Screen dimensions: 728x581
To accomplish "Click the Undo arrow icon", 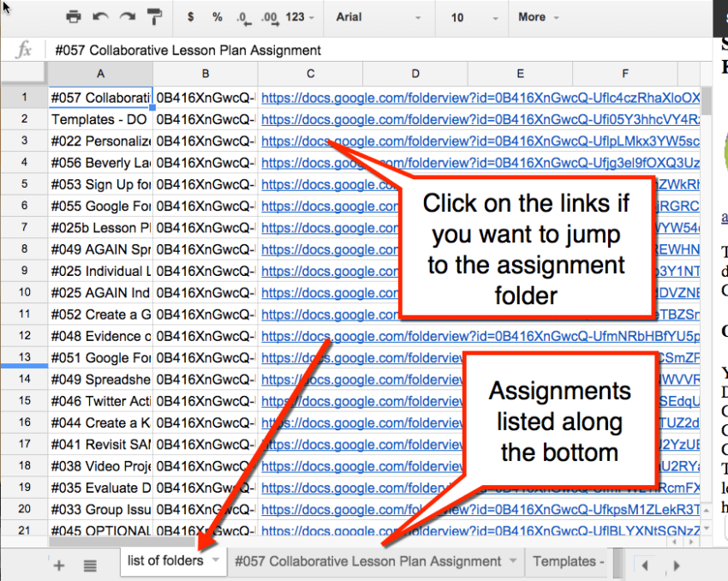I will pos(100,17).
